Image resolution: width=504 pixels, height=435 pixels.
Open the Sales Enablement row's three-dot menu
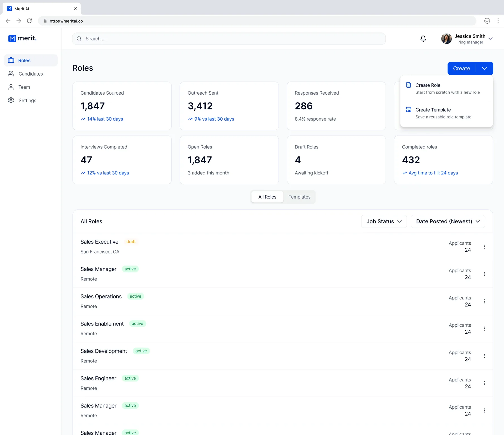pos(484,329)
